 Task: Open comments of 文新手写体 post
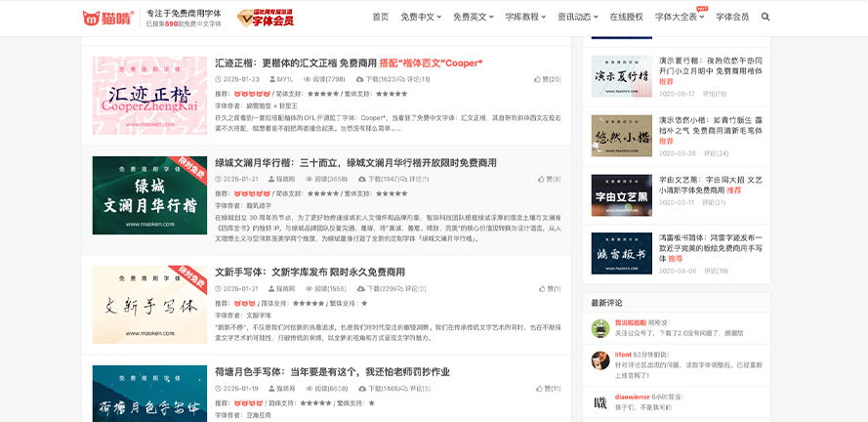point(416,288)
